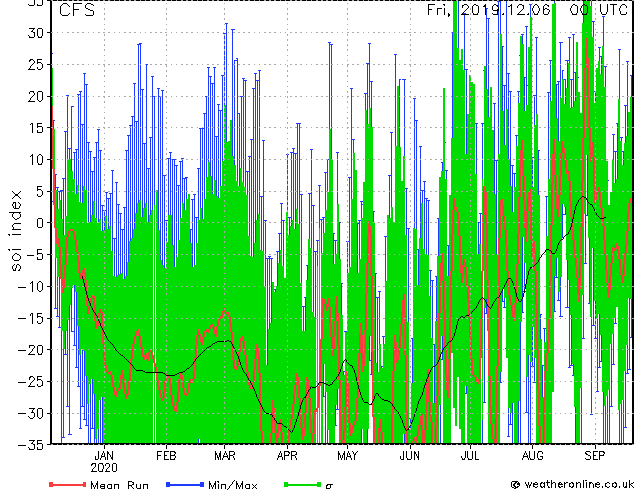Click the 'Mean Run' legend label
Image resolution: width=634 pixels, height=490 pixels.
click(x=119, y=485)
